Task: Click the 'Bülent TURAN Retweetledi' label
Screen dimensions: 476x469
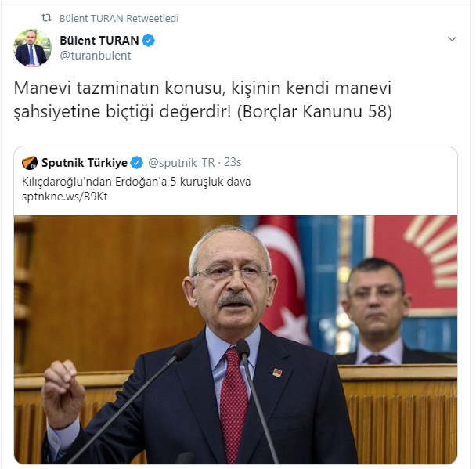Action: [119, 19]
